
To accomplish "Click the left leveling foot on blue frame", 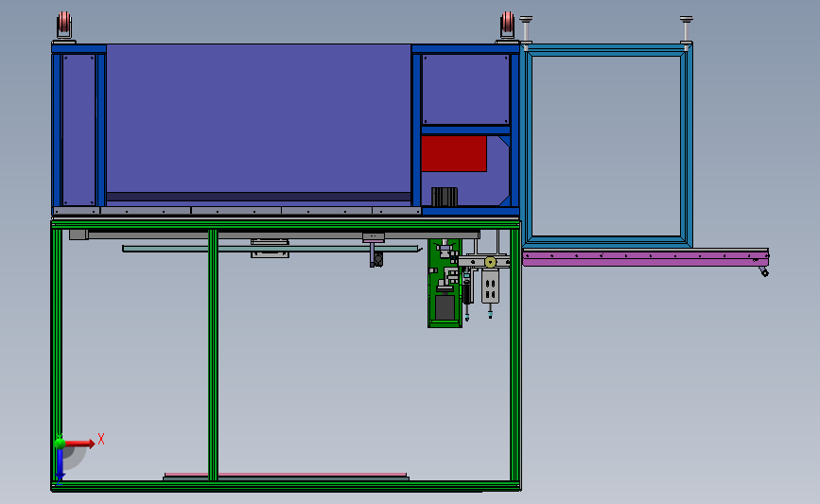I will (526, 32).
